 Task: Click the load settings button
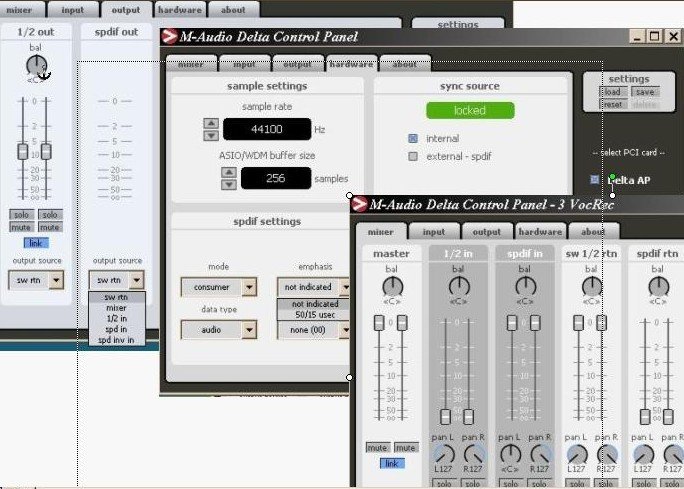[613, 92]
